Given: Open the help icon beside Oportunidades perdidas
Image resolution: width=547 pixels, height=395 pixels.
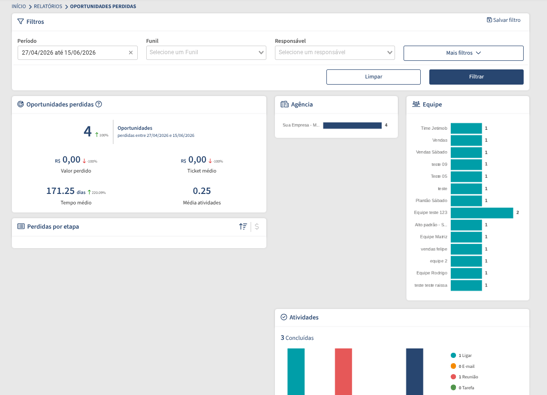Looking at the screenshot, I should [99, 104].
